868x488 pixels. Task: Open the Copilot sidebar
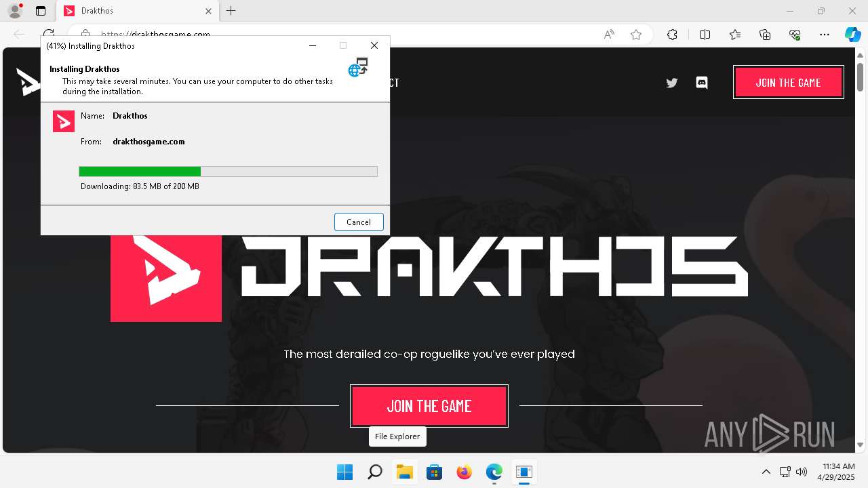click(852, 35)
